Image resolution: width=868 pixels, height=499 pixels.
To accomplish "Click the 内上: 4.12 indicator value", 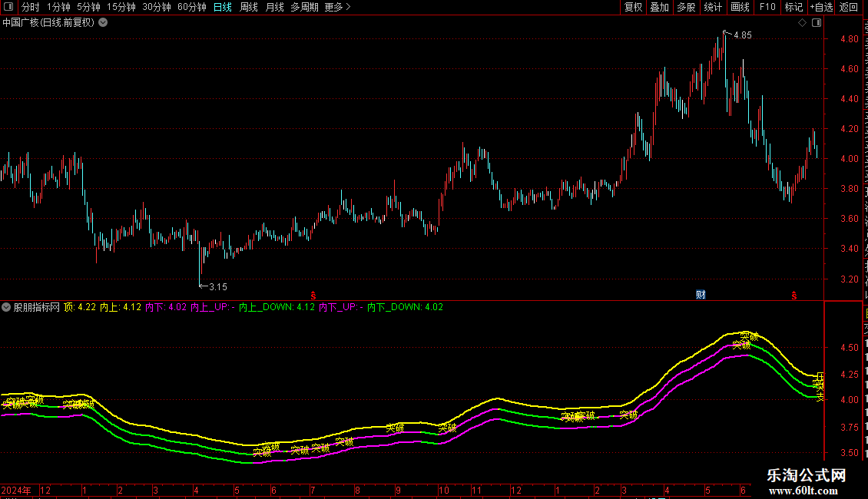I will click(121, 307).
